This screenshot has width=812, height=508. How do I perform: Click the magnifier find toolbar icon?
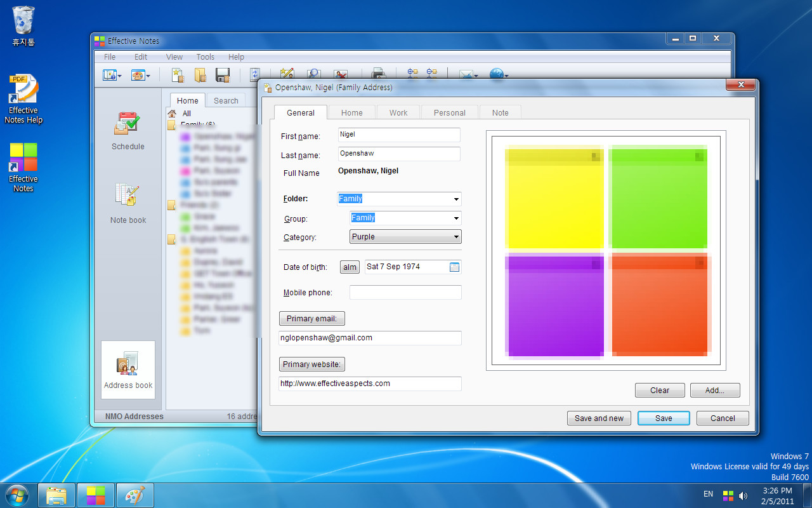point(313,74)
